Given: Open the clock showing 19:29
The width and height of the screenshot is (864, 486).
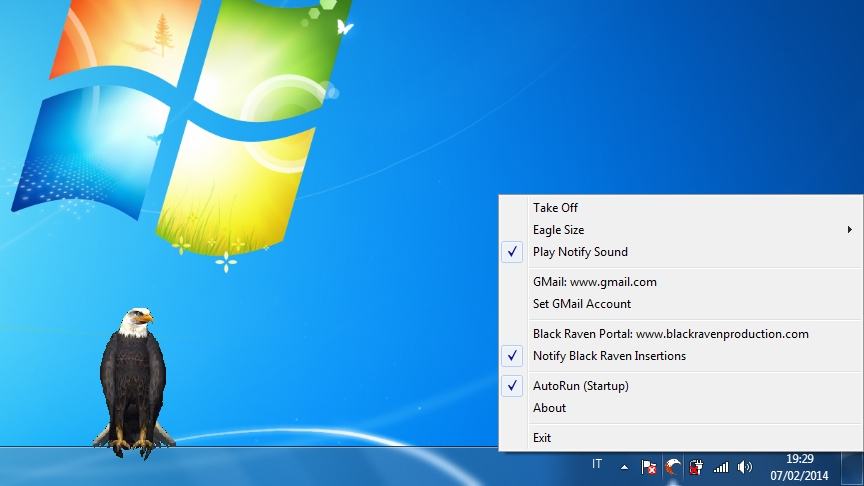Looking at the screenshot, I should pos(800,467).
